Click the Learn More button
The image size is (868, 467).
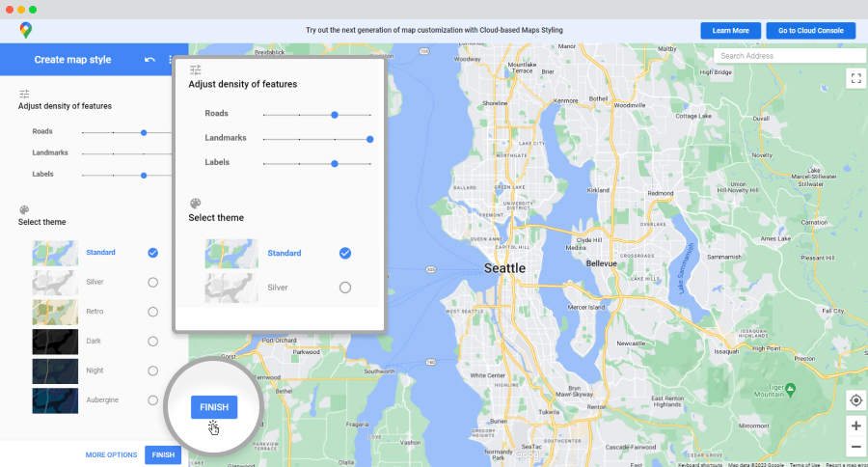(730, 31)
